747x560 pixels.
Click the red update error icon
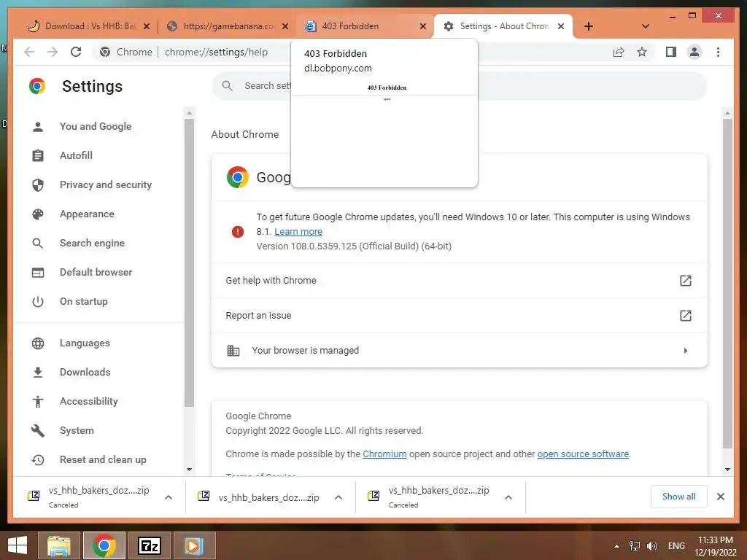237,231
